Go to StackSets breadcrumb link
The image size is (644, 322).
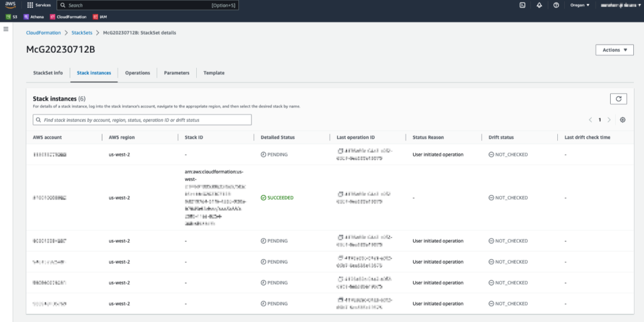82,33
